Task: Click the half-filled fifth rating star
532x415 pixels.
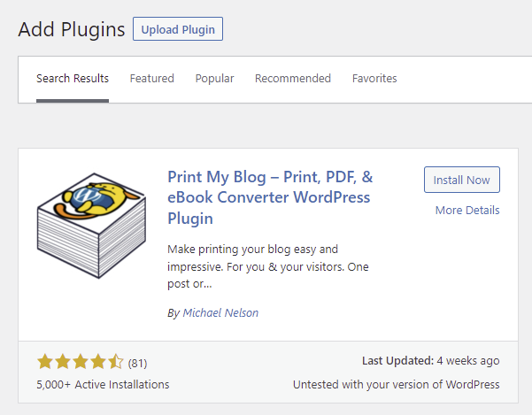Action: [116, 362]
